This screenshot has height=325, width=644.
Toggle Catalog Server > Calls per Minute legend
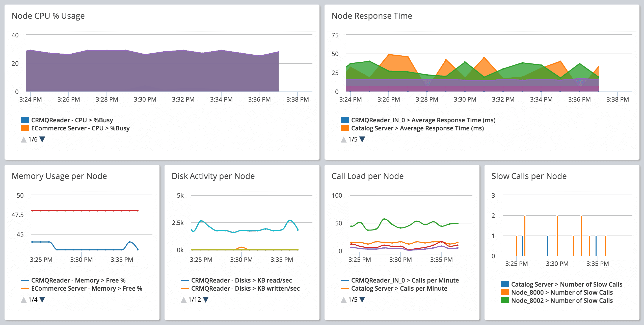point(399,288)
